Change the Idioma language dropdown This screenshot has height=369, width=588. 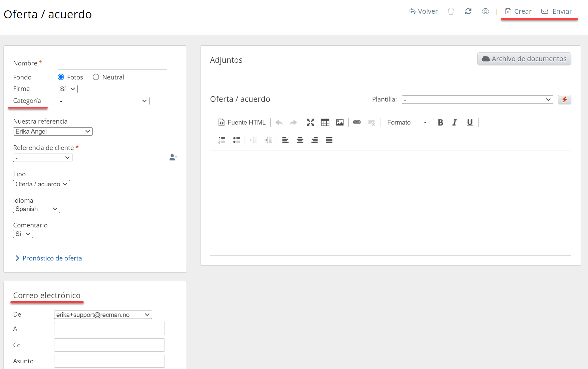pyautogui.click(x=36, y=209)
